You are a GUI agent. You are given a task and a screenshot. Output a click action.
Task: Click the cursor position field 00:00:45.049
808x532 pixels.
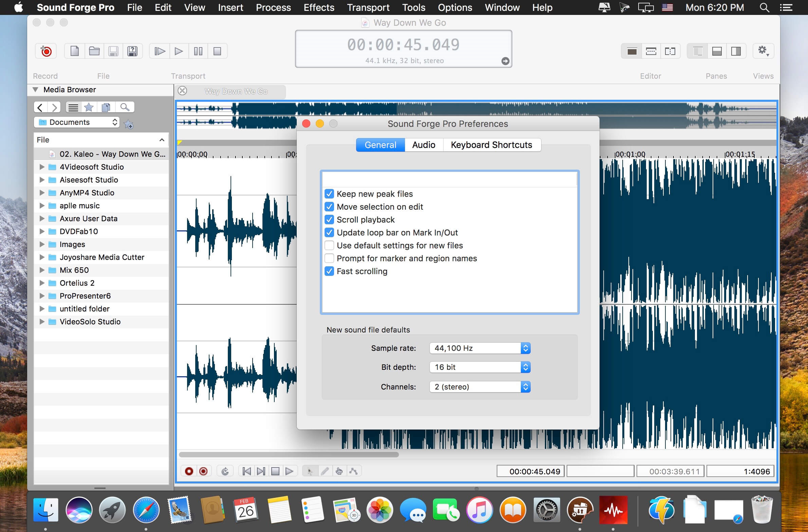point(531,471)
